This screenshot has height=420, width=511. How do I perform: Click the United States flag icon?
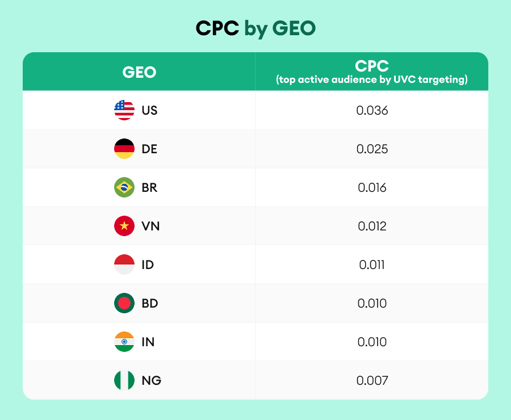(124, 110)
